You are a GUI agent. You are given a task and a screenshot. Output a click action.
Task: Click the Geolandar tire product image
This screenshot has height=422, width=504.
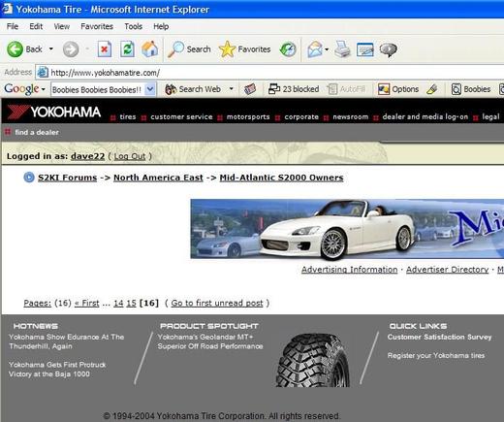pos(313,360)
